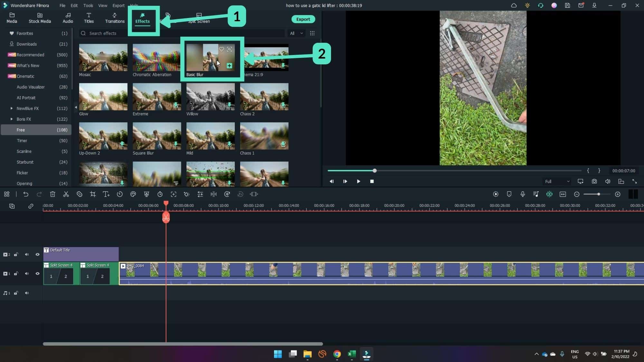Select the Mosaic effect thumbnail
Screen dimensions: 644x362
tap(103, 58)
